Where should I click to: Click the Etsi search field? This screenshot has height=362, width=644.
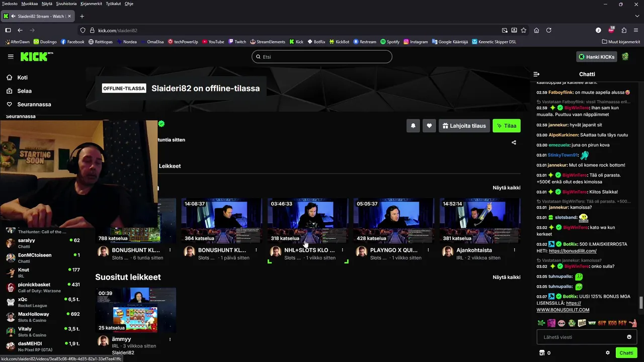[x=322, y=57]
